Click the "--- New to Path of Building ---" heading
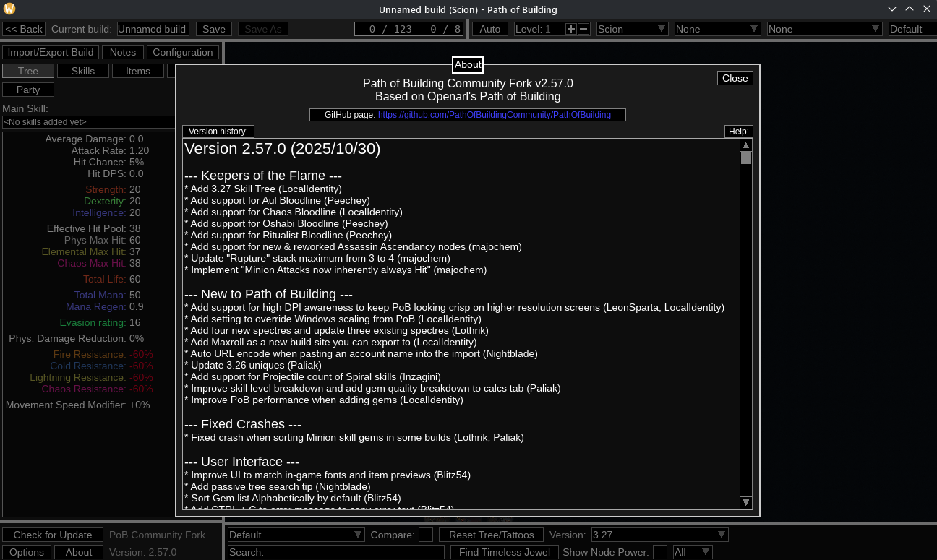The image size is (937, 560). click(x=269, y=294)
